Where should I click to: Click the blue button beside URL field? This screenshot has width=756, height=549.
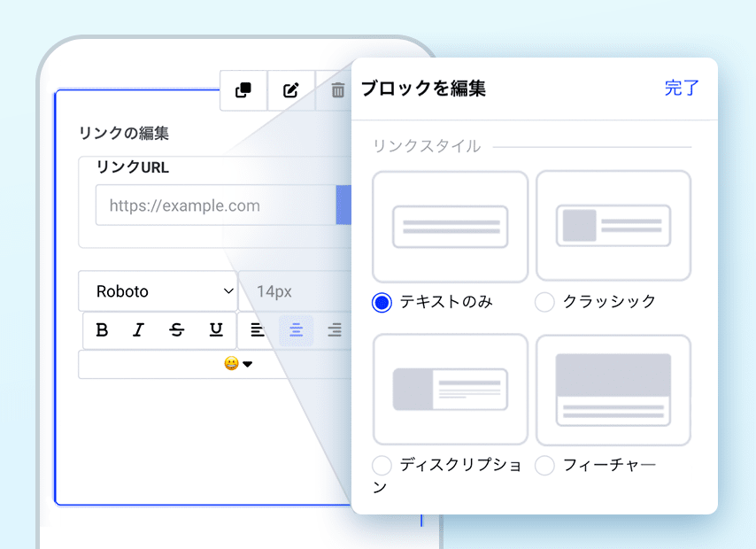coord(343,205)
